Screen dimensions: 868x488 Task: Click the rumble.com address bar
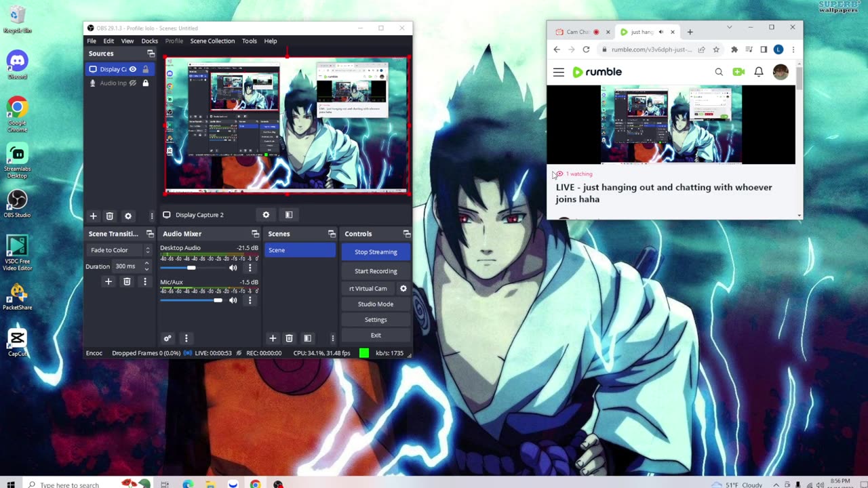651,49
